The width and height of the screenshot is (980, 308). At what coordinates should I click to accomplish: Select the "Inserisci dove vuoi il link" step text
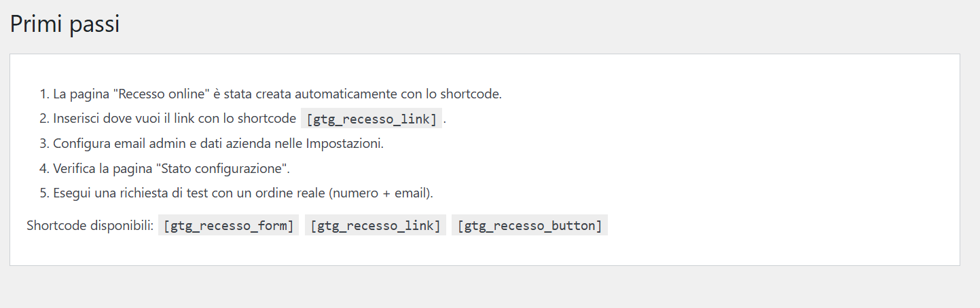tap(175, 118)
